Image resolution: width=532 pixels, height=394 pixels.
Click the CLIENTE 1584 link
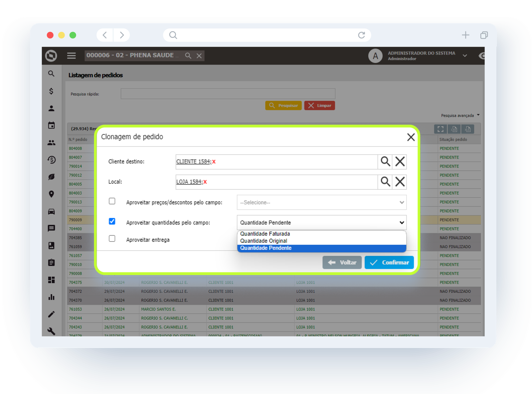[x=194, y=161]
